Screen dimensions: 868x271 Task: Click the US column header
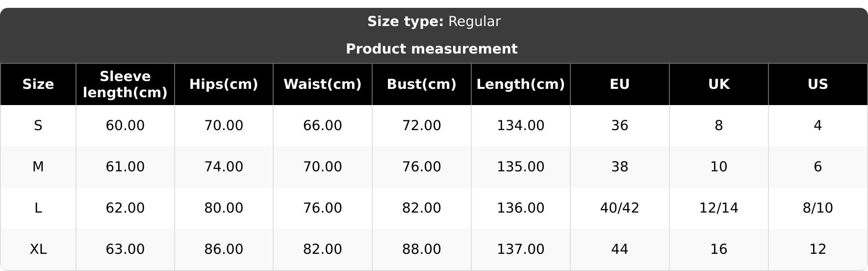click(818, 84)
